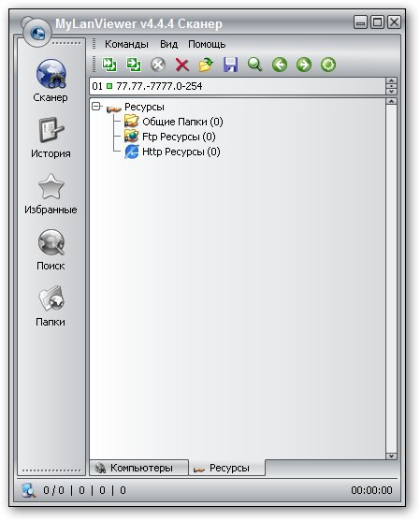
Task: Click the 00:00:00 elapsed time text
Action: click(x=371, y=490)
